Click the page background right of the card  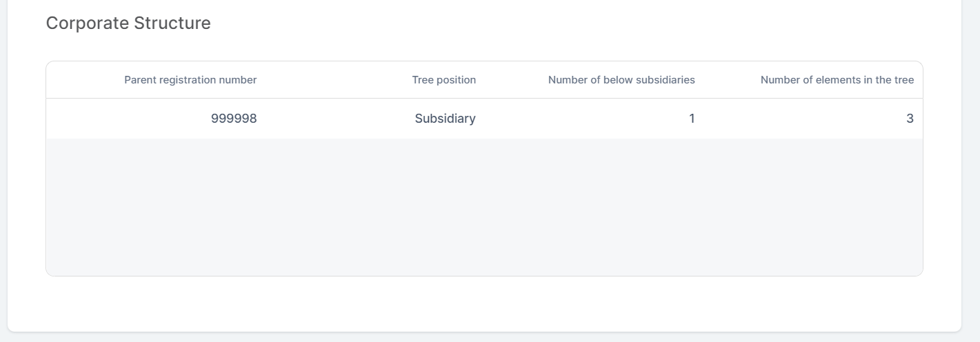click(x=971, y=172)
